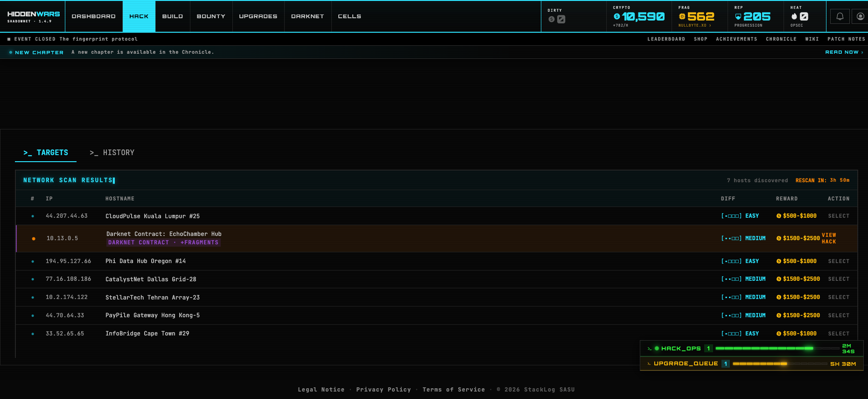The image size is (868, 399).
Task: Select the Phi Data Hub Oregon #14 target
Action: coord(839,261)
